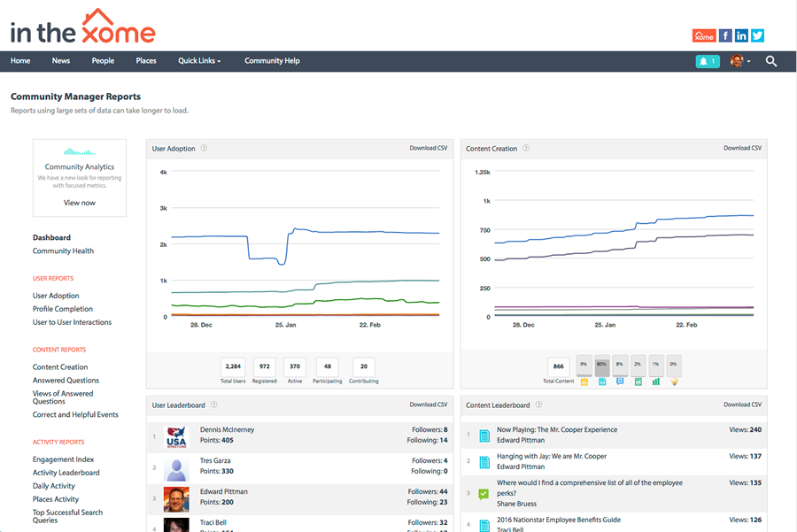
Task: Open Answered Questions report
Action: tap(66, 380)
